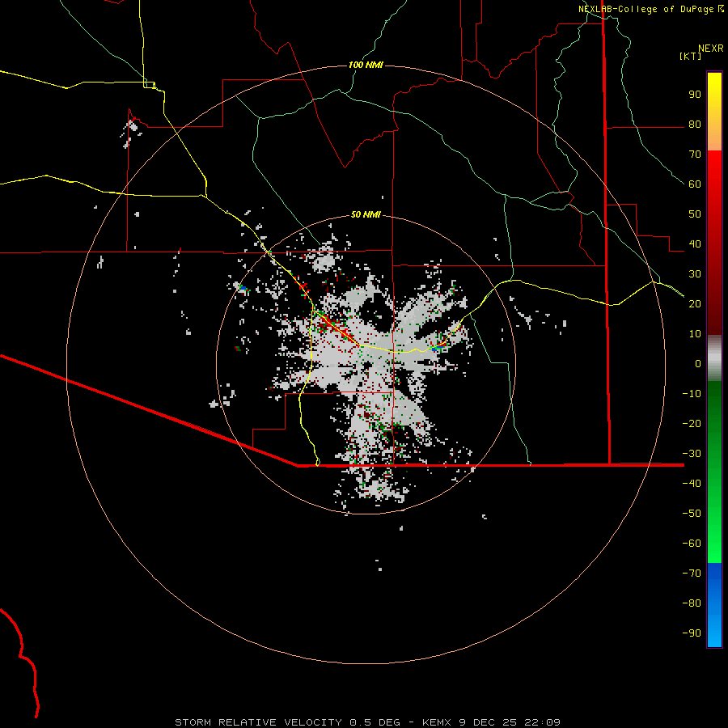Select the positive 10 knot scale label
Image resolution: width=728 pixels, height=728 pixels.
click(x=695, y=334)
